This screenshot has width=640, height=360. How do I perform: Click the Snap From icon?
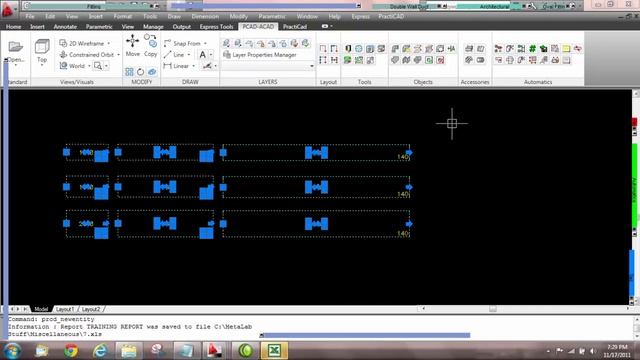[x=167, y=43]
